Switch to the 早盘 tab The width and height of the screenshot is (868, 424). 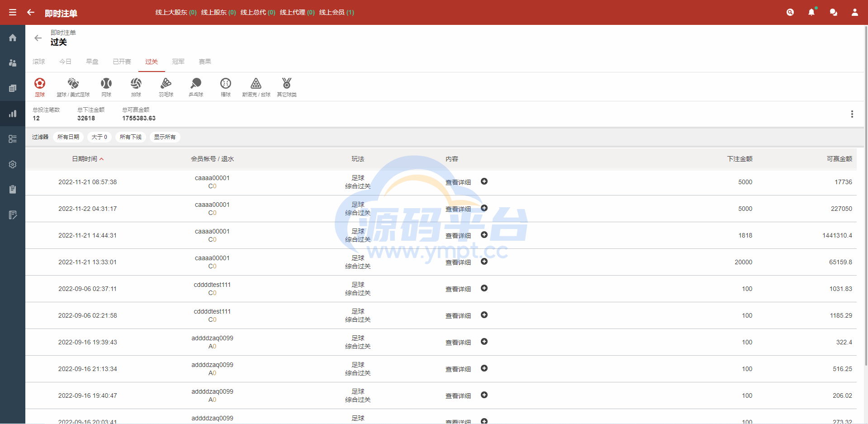coord(92,62)
